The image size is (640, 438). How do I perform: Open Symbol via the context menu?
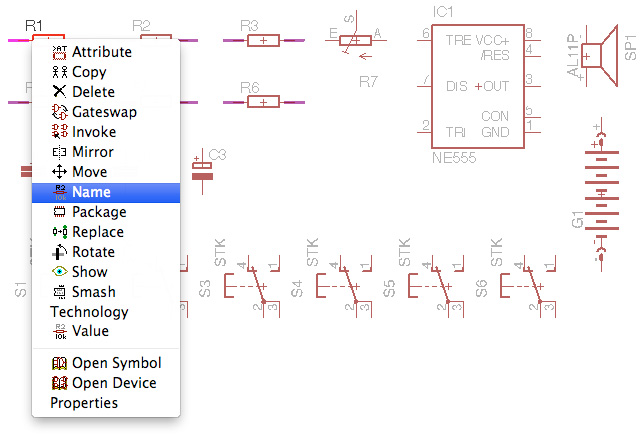pos(116,363)
